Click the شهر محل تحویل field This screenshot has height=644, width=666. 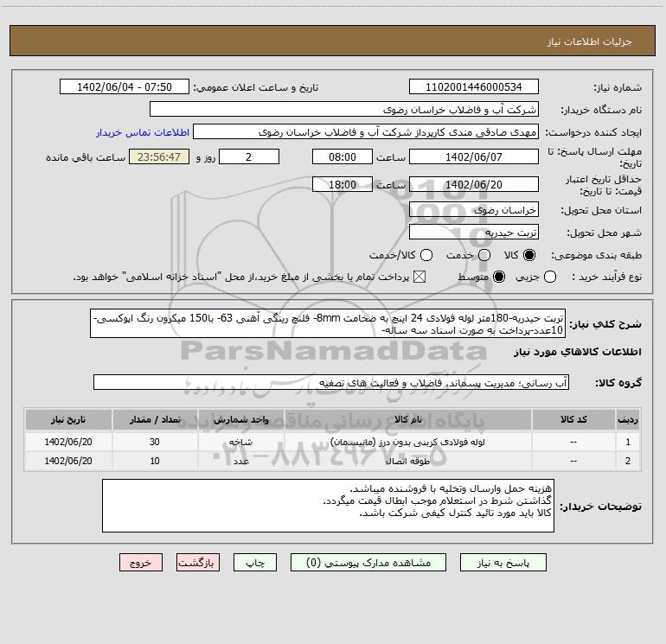[x=474, y=232]
